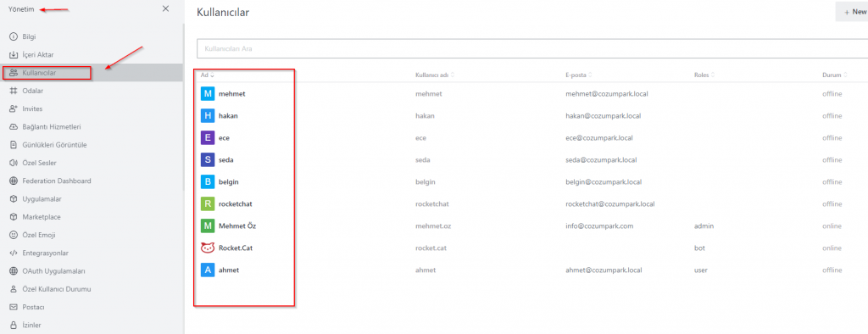The width and height of the screenshot is (868, 334).
Task: Open Entegrasyonlar code icon
Action: 14,253
